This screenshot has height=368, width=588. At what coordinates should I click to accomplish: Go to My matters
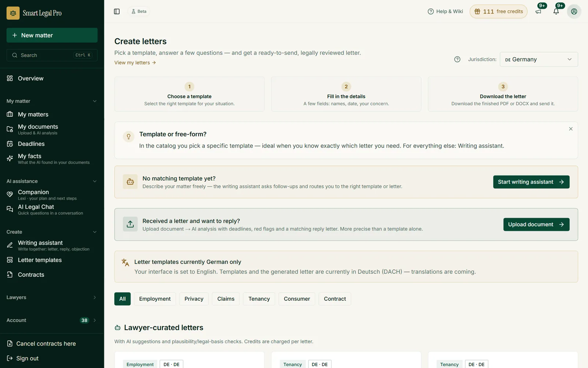click(x=52, y=114)
